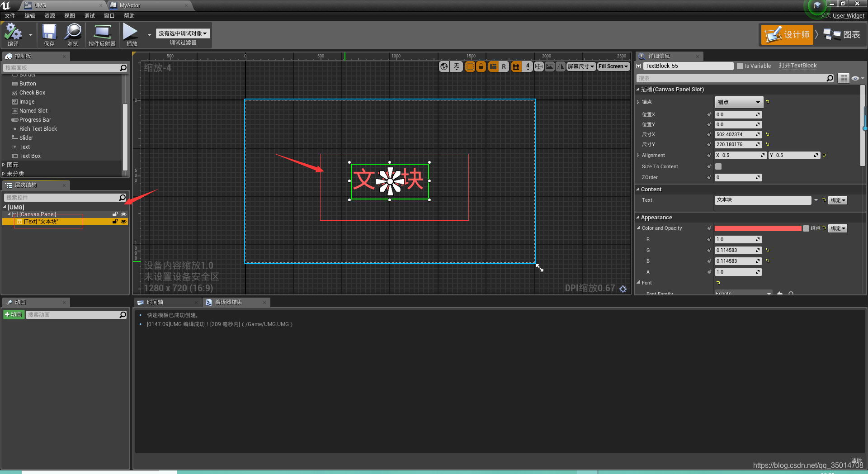Screen dimensions: 868x474
Task: Open the 文件 file menu
Action: pyautogui.click(x=10, y=16)
